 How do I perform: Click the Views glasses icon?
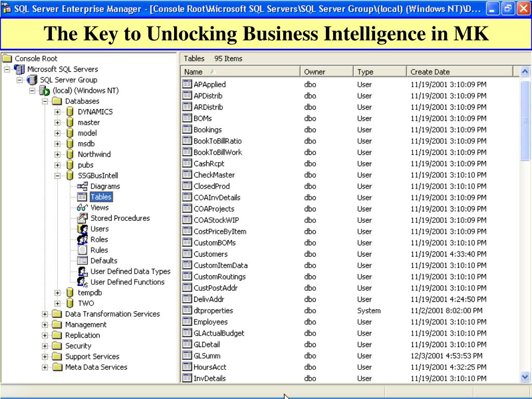tap(83, 208)
